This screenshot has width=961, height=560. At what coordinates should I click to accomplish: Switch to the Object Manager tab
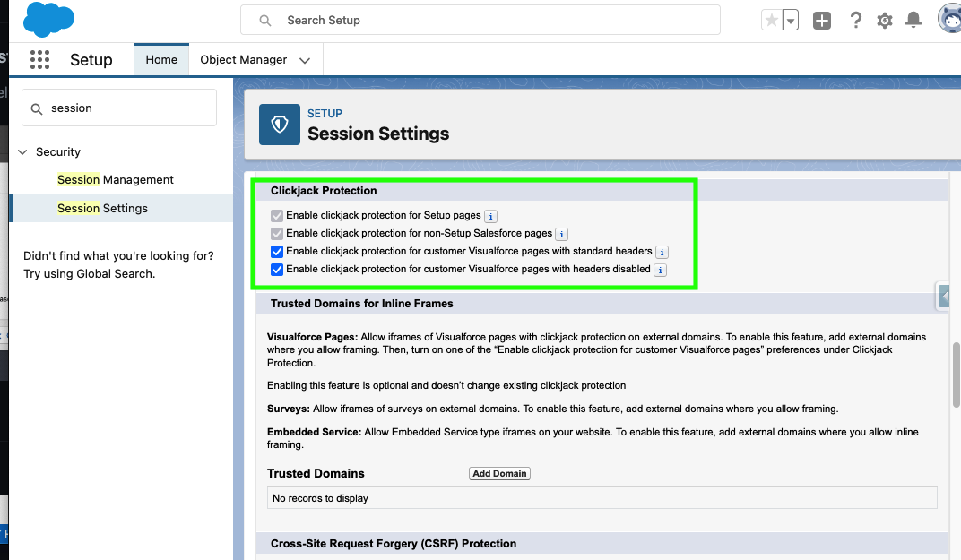(243, 59)
